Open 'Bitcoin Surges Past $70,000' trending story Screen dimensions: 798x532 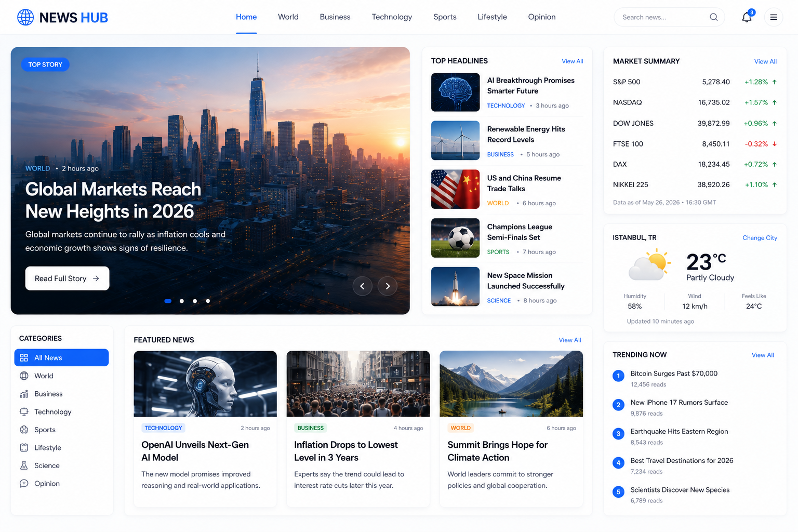(x=674, y=374)
